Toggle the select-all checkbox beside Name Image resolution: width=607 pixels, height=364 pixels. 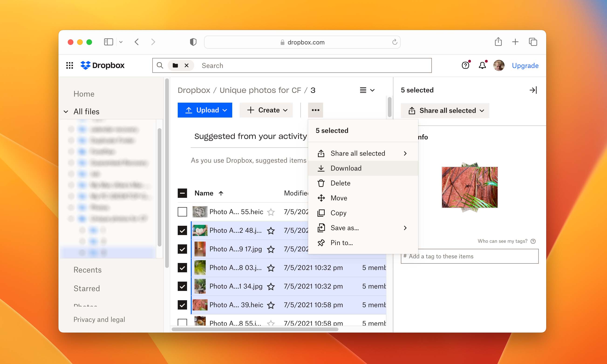(182, 193)
